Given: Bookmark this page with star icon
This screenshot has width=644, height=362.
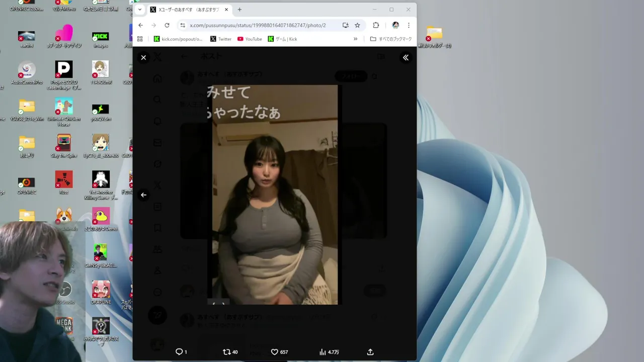Looking at the screenshot, I should [357, 25].
